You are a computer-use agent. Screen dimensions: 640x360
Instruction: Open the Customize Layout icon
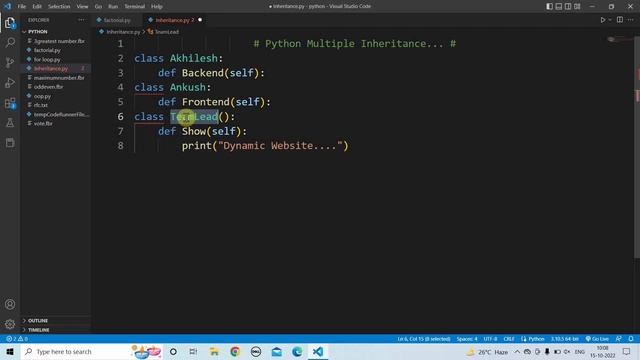[x=577, y=7]
